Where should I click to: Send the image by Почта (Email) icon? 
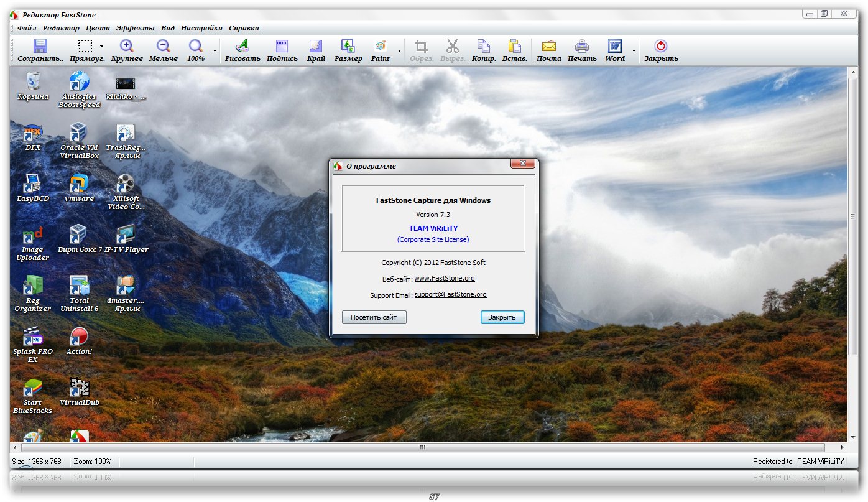tap(548, 47)
